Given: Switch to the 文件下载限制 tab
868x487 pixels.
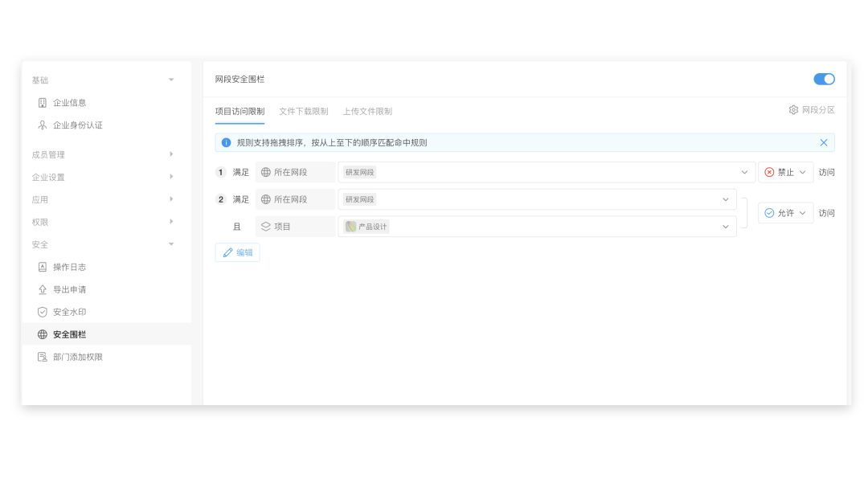Looking at the screenshot, I should pos(303,112).
